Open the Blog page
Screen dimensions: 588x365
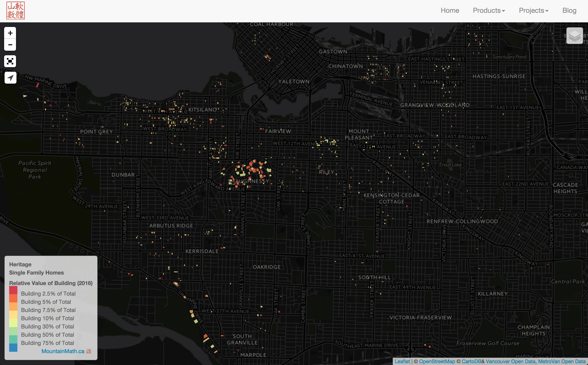pos(569,11)
